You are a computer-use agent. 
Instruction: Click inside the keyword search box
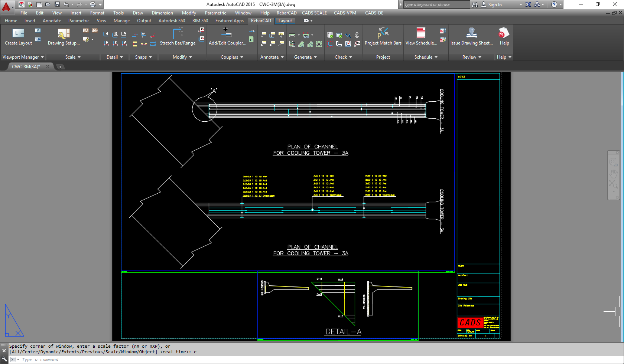(435, 4)
